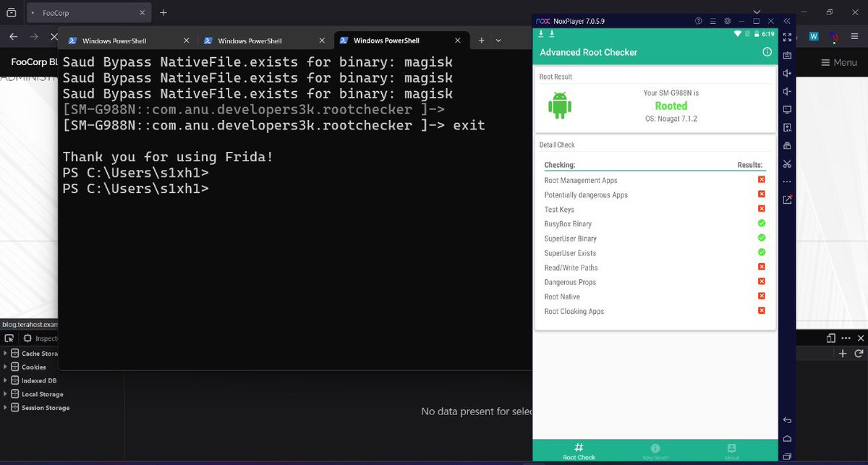Click the browser back arrow
The height and width of the screenshot is (465, 868).
click(x=13, y=36)
